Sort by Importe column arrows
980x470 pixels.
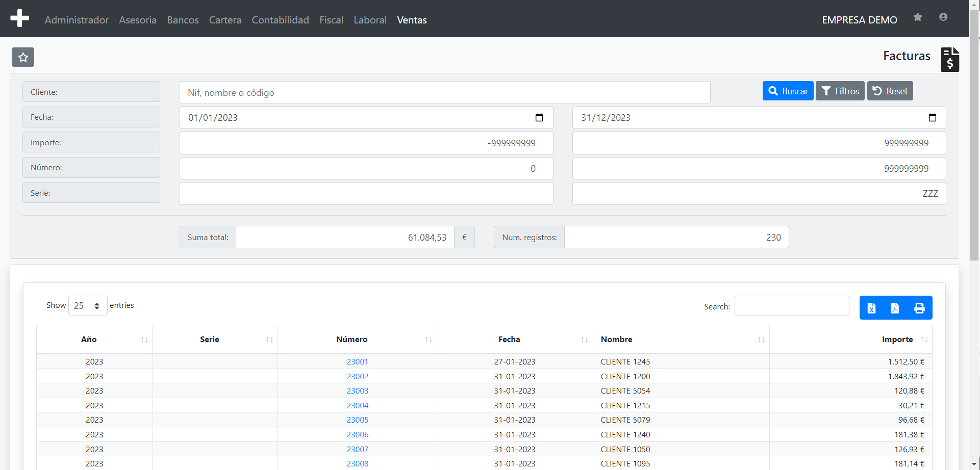[924, 340]
